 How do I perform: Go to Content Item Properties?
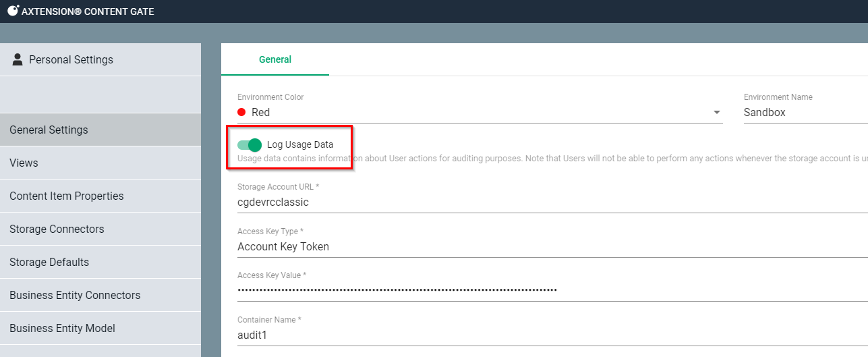pyautogui.click(x=67, y=196)
